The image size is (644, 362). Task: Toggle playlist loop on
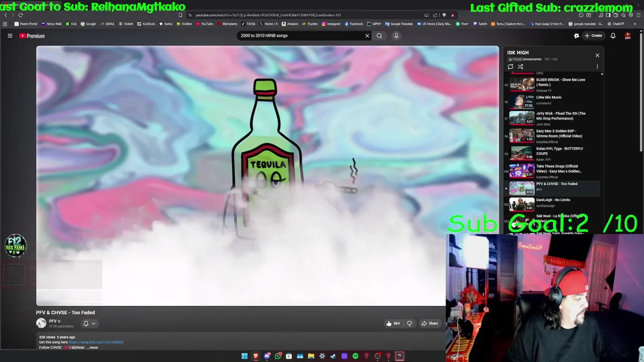pos(510,66)
